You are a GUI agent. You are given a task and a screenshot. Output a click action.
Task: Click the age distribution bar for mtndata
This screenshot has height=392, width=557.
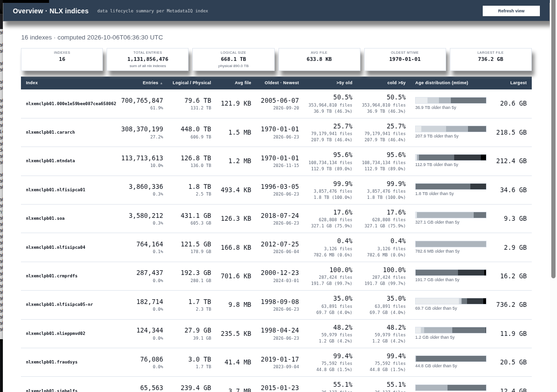pos(450,157)
